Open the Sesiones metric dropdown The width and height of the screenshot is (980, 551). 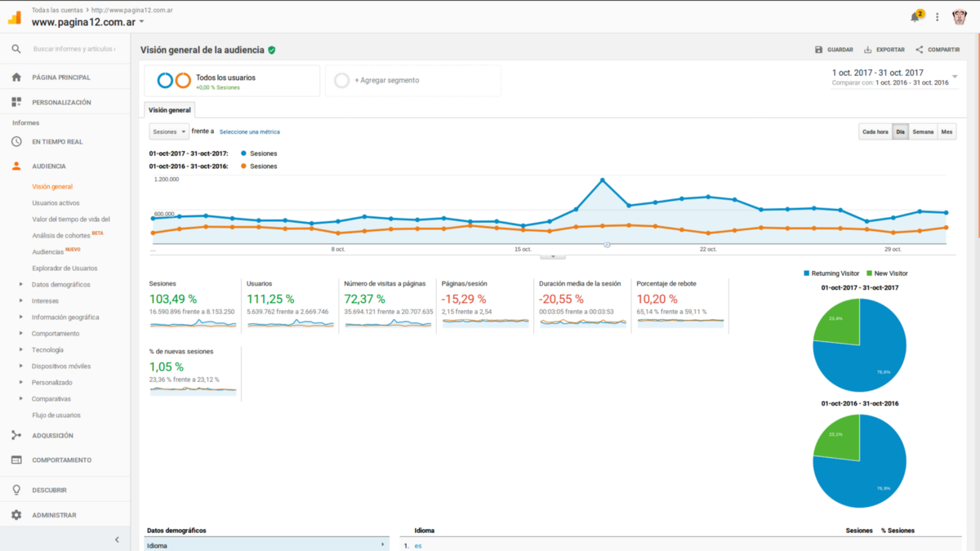click(169, 131)
